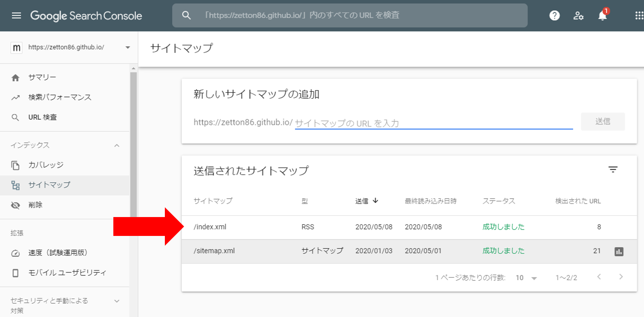This screenshot has width=644, height=317.
Task: Open the /index.xml sitemap row
Action: [x=409, y=227]
